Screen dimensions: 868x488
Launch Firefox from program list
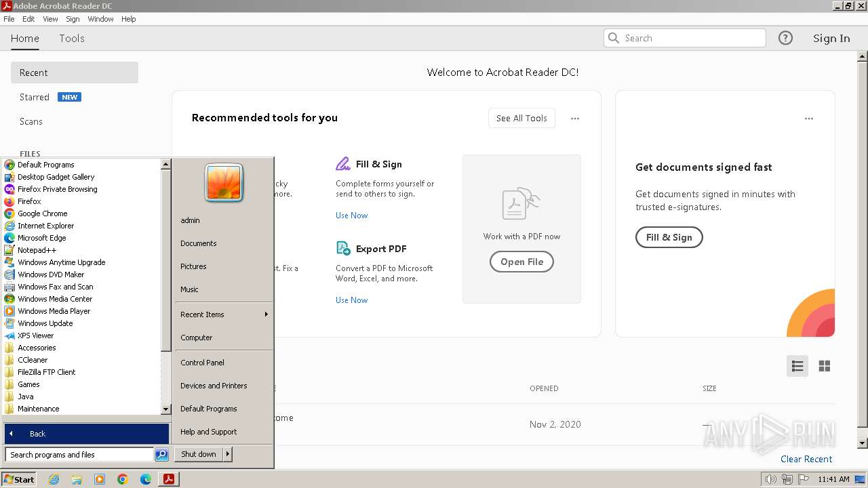(29, 201)
